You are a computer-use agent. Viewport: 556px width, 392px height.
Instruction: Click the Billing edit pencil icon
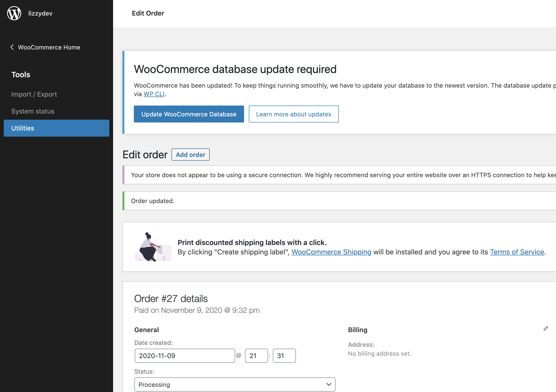546,329
